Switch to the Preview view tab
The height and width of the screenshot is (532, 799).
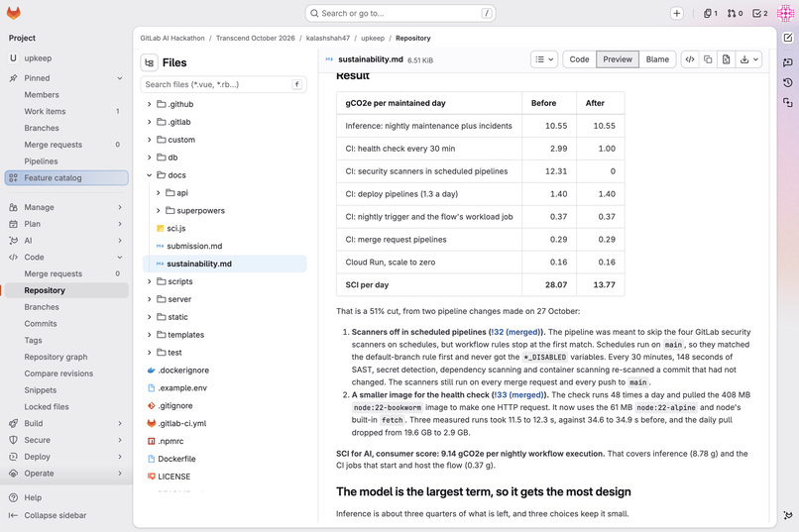click(x=617, y=59)
